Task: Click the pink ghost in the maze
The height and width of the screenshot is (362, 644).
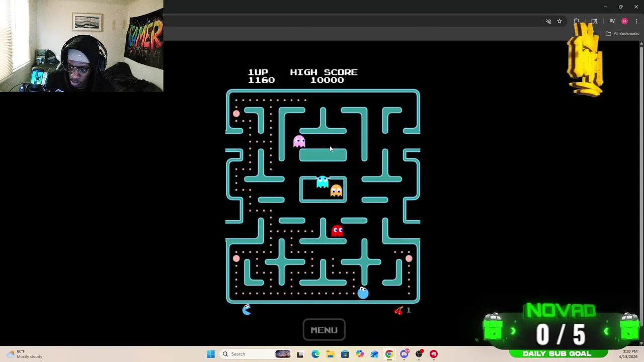Action: pyautogui.click(x=299, y=141)
